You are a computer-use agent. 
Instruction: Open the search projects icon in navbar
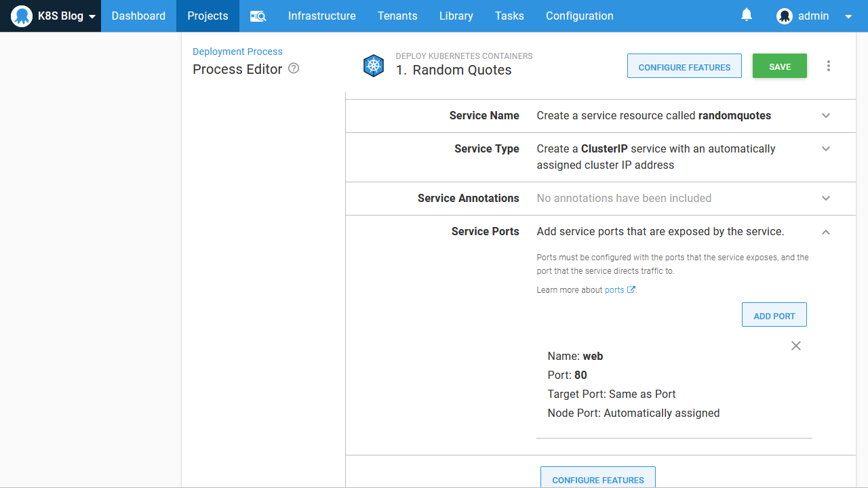[x=258, y=16]
